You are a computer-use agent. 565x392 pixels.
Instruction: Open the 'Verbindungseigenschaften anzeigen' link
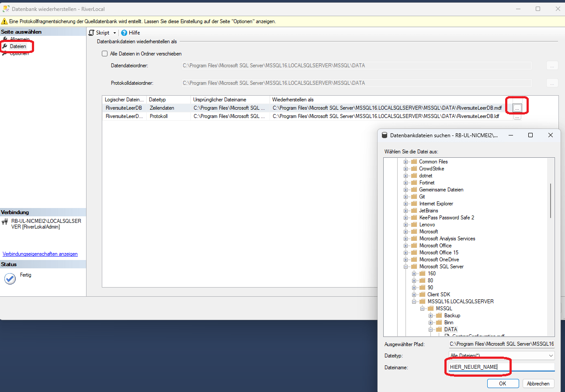(40, 254)
